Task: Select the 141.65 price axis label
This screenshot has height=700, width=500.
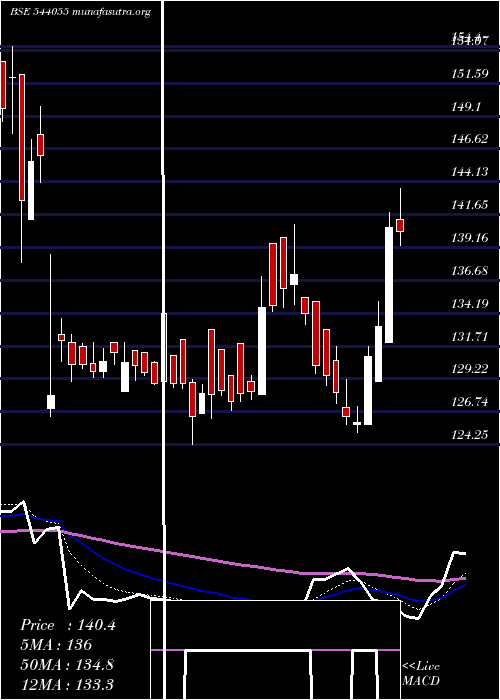Action: coord(470,205)
